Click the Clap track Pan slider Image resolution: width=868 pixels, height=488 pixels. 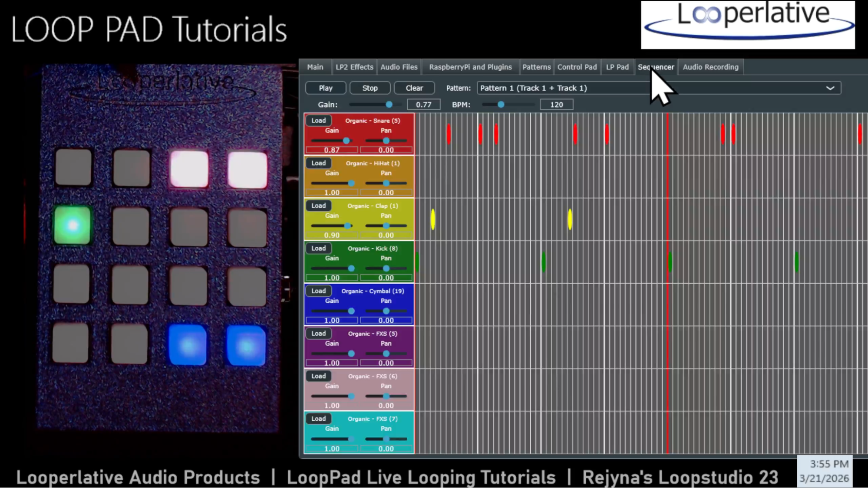[x=386, y=226]
